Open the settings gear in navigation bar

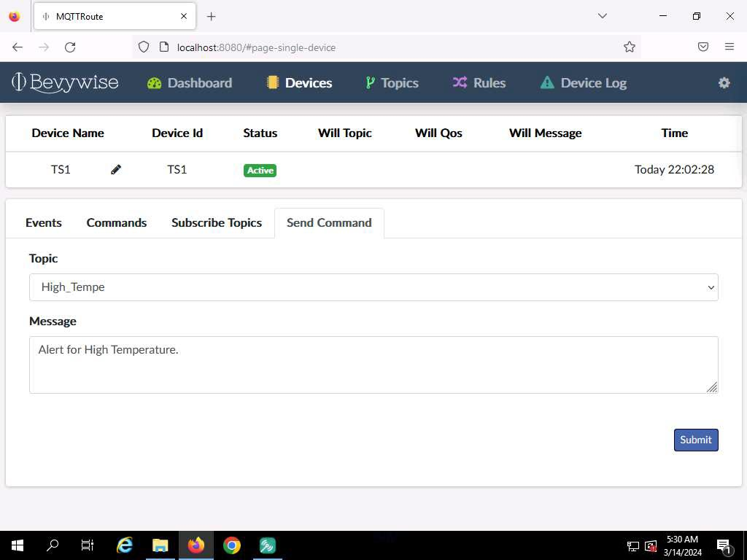click(x=724, y=83)
